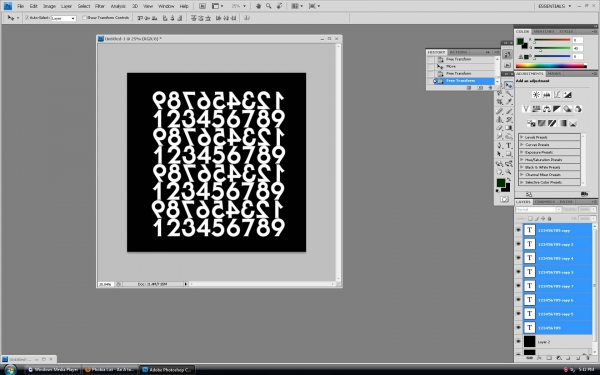
Task: Click the Rotate View tool in the application bar
Action: click(x=280, y=6)
